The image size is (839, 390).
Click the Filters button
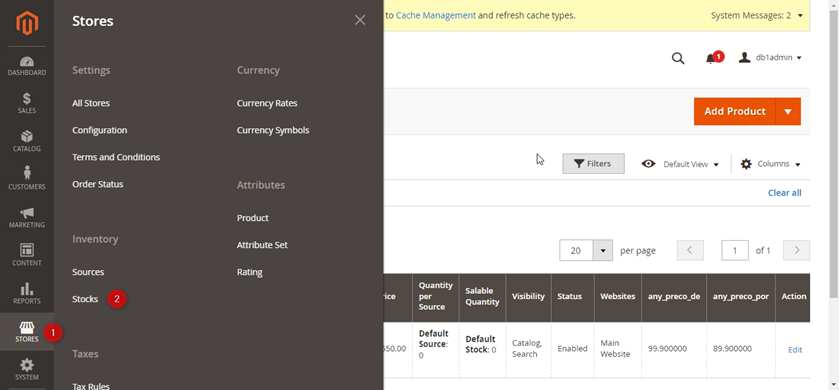[593, 164]
